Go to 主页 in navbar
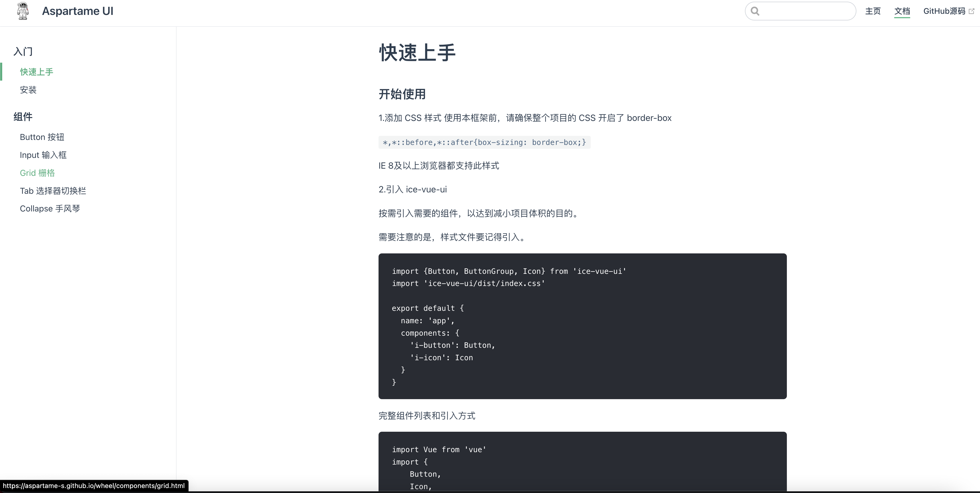Screen dimensions: 980x493 click(x=873, y=11)
